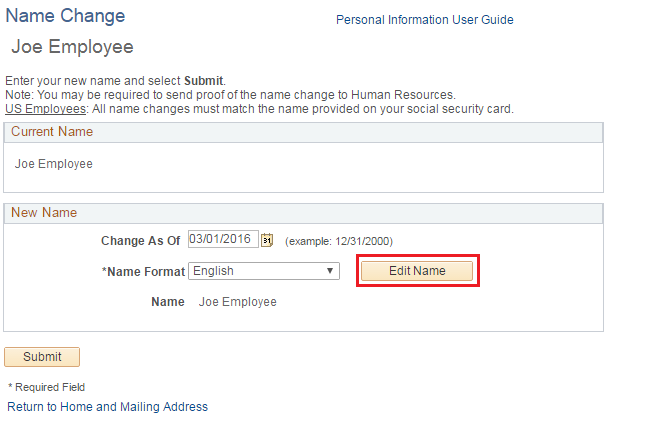Screen dimensions: 645x429
Task: Click the Name Format field label
Action: [143, 271]
